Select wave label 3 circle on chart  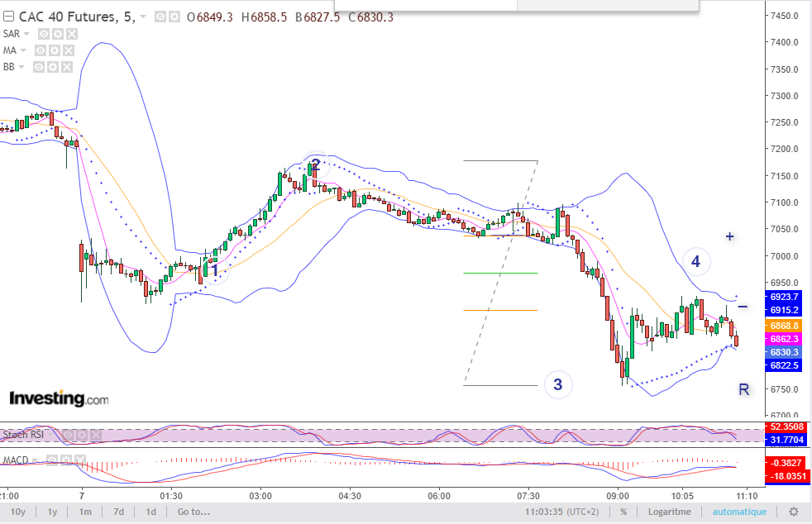557,384
